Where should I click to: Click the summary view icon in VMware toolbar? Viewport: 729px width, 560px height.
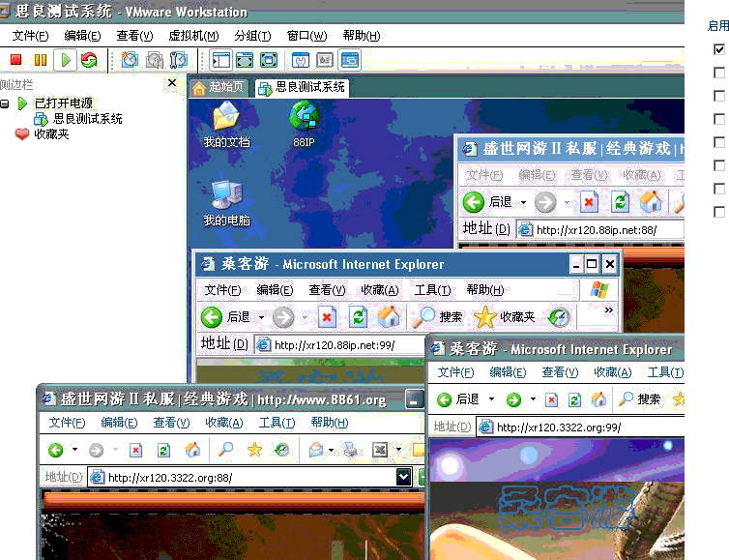[x=301, y=60]
